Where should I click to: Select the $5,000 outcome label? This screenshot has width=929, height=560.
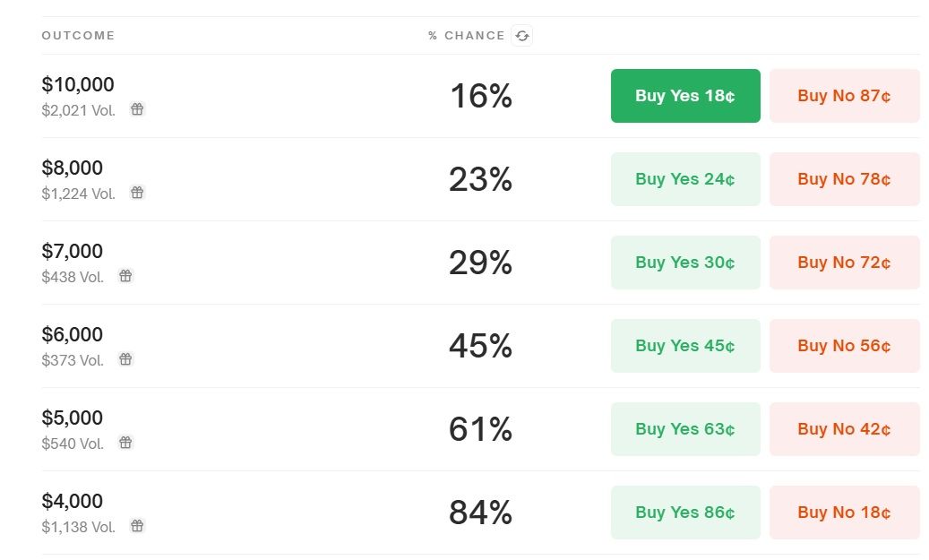coord(73,418)
